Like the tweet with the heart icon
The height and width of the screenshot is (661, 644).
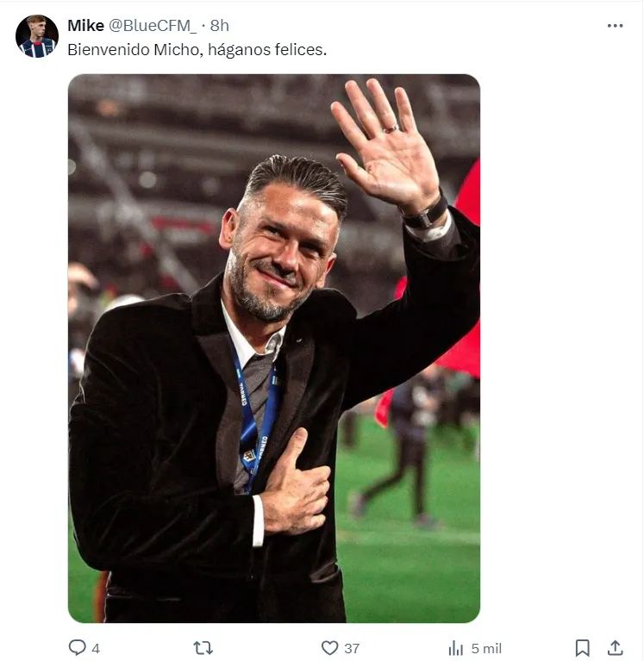(x=329, y=648)
